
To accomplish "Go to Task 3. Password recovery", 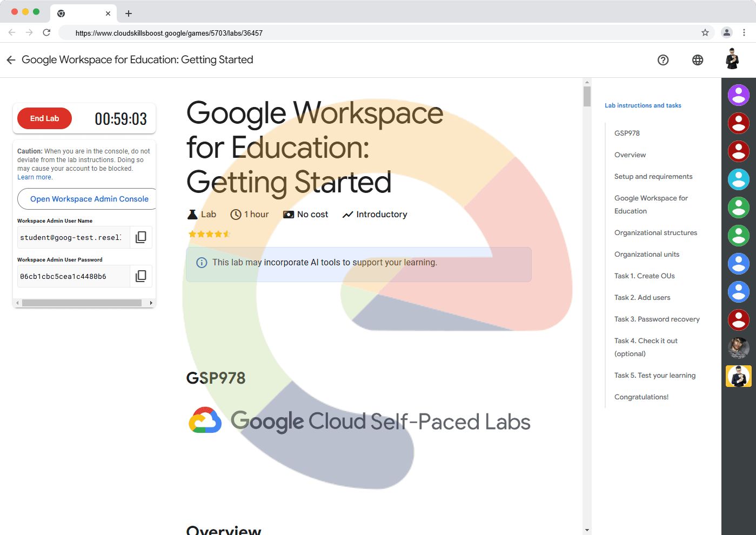I will tap(657, 319).
